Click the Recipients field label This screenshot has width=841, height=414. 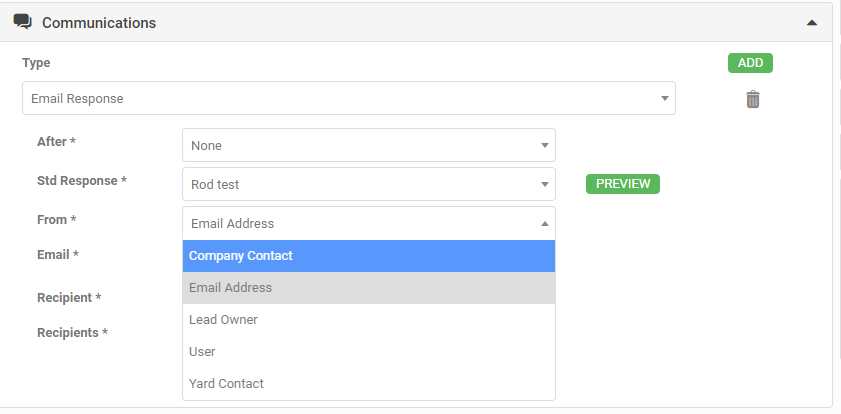tap(72, 333)
